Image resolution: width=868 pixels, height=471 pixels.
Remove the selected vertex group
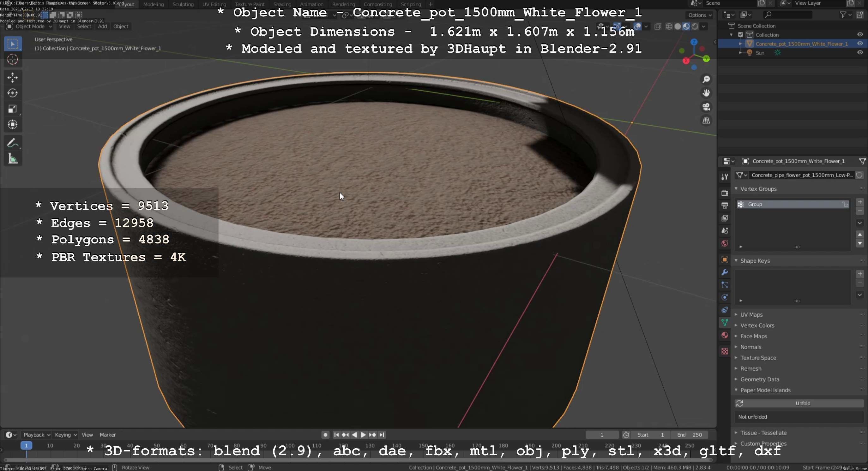[x=859, y=211]
